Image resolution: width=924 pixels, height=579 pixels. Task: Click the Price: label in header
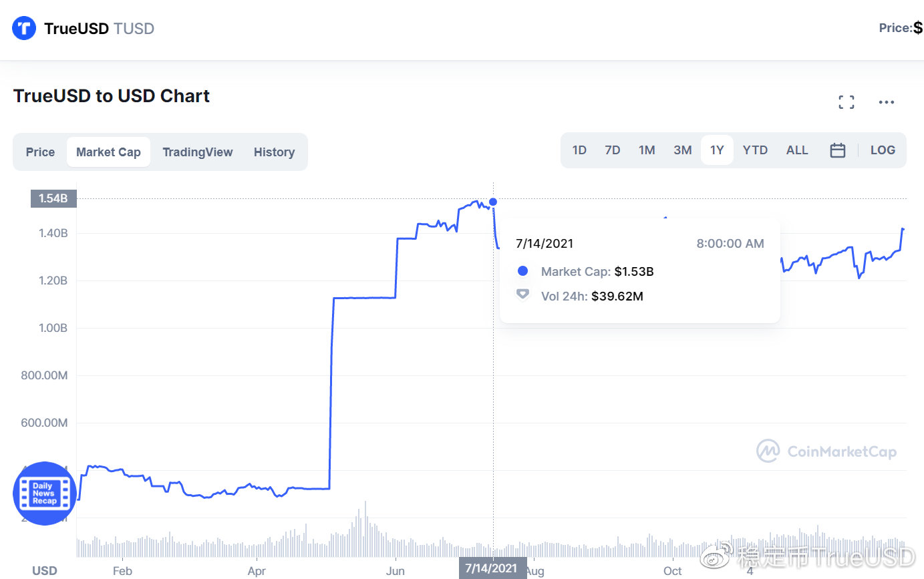(895, 28)
